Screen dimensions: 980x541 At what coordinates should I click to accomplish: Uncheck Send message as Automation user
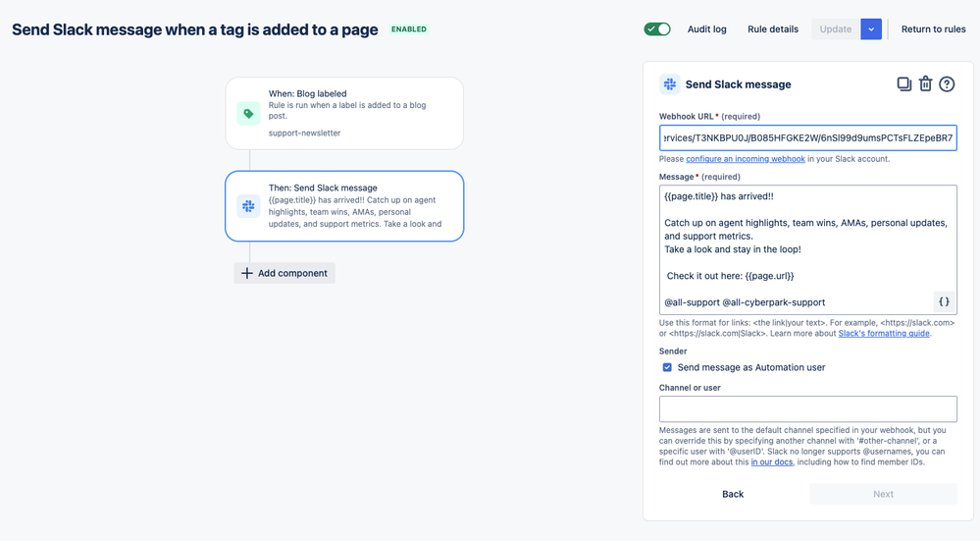click(667, 367)
